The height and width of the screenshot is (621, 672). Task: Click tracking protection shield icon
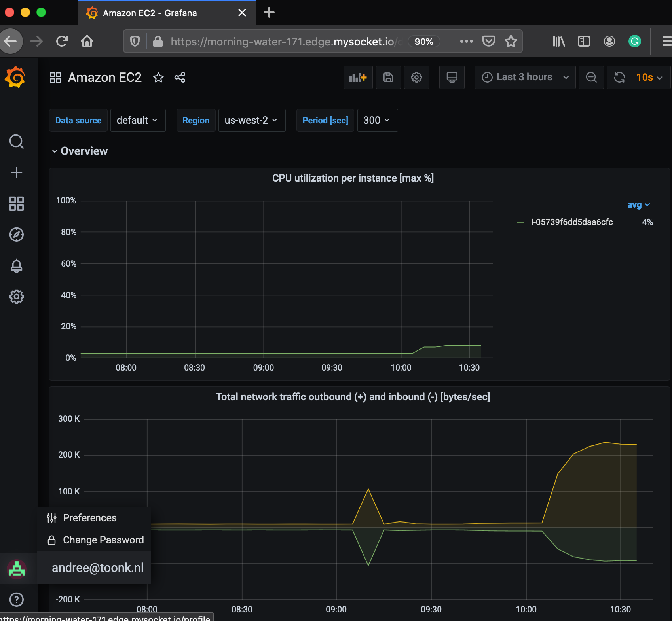point(135,41)
